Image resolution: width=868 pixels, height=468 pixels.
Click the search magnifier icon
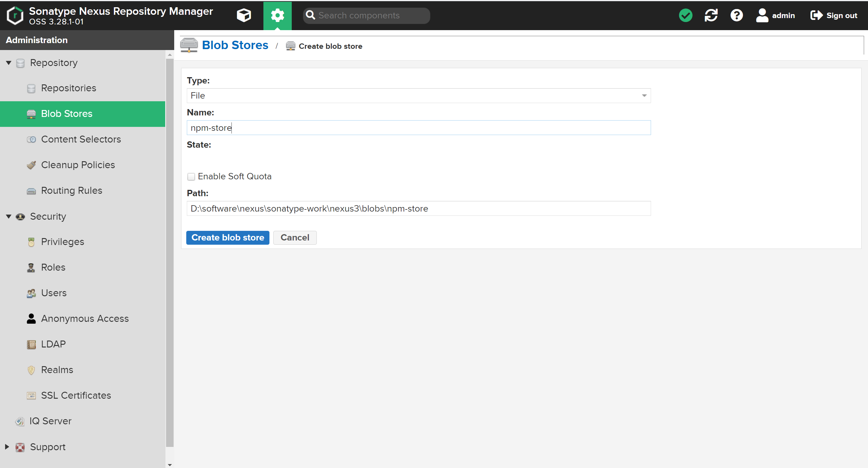pyautogui.click(x=310, y=15)
